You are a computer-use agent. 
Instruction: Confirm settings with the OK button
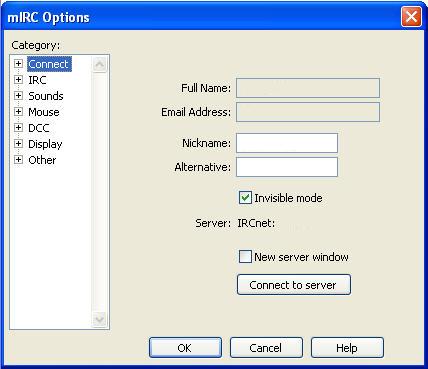(185, 348)
